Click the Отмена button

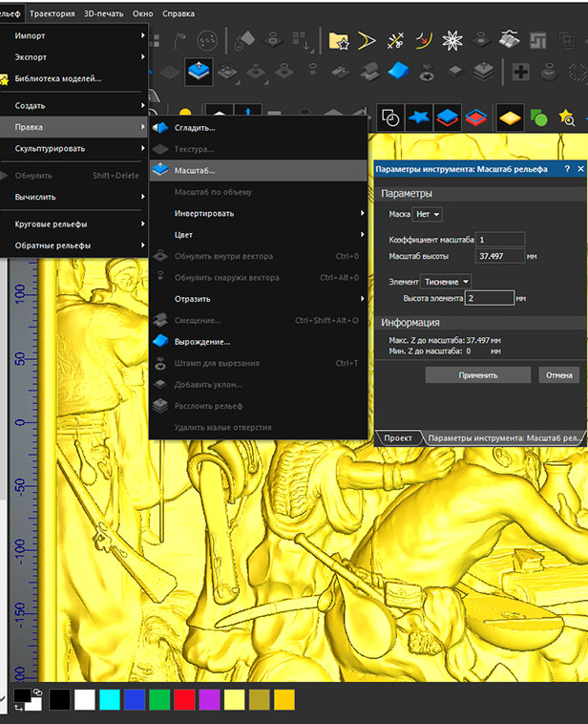[x=558, y=375]
